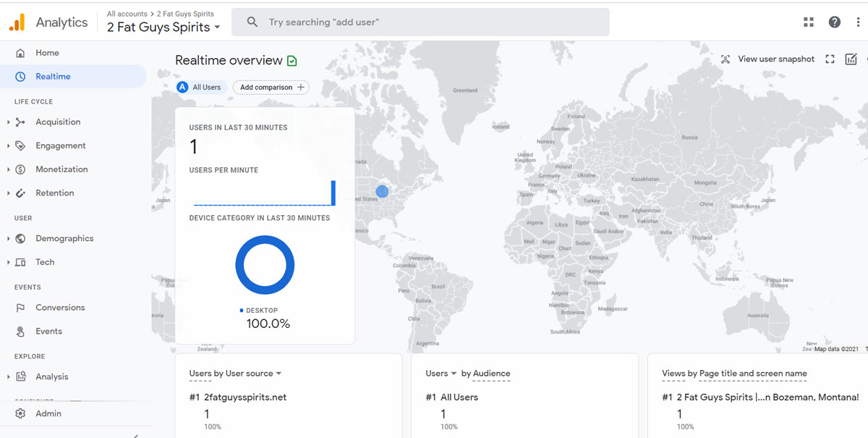Click the Realtime clock icon
The height and width of the screenshot is (438, 868).
(x=20, y=77)
